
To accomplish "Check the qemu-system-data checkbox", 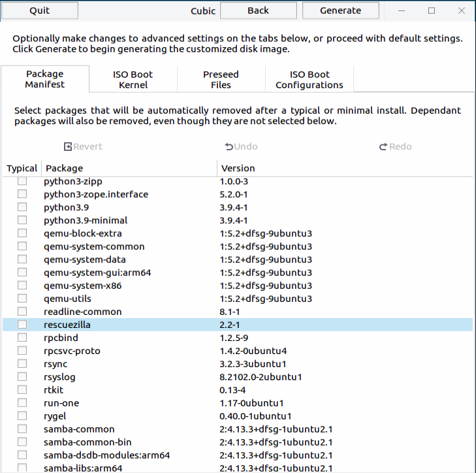I will coord(22,259).
